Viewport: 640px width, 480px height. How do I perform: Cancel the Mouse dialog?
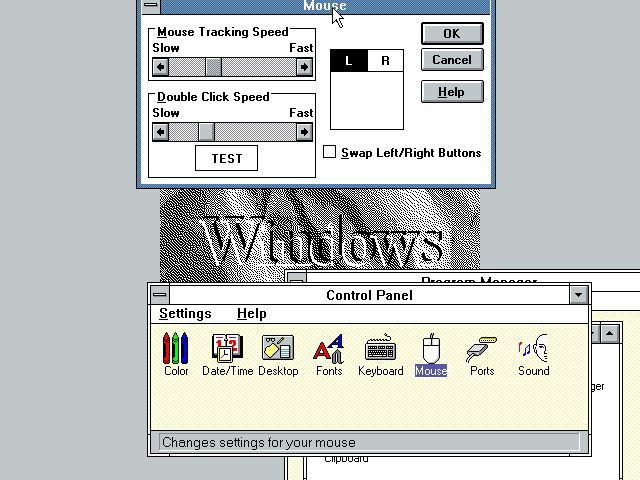coord(452,60)
